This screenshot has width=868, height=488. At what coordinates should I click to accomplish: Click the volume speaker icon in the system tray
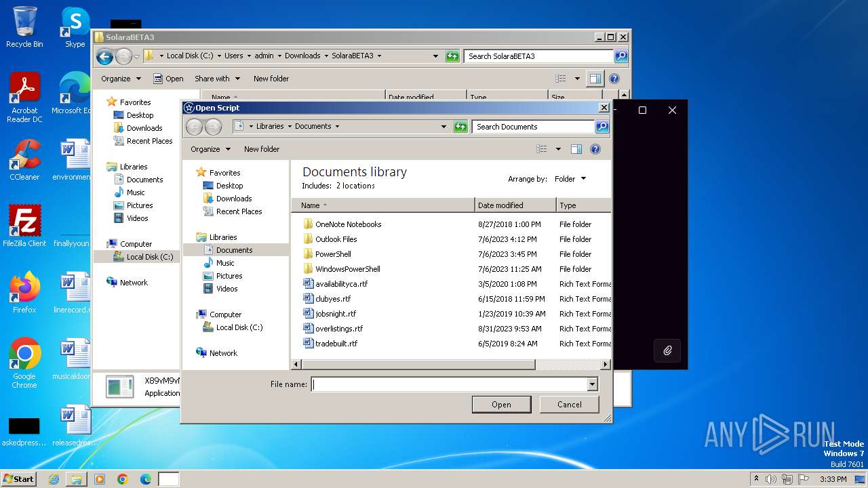point(771,479)
